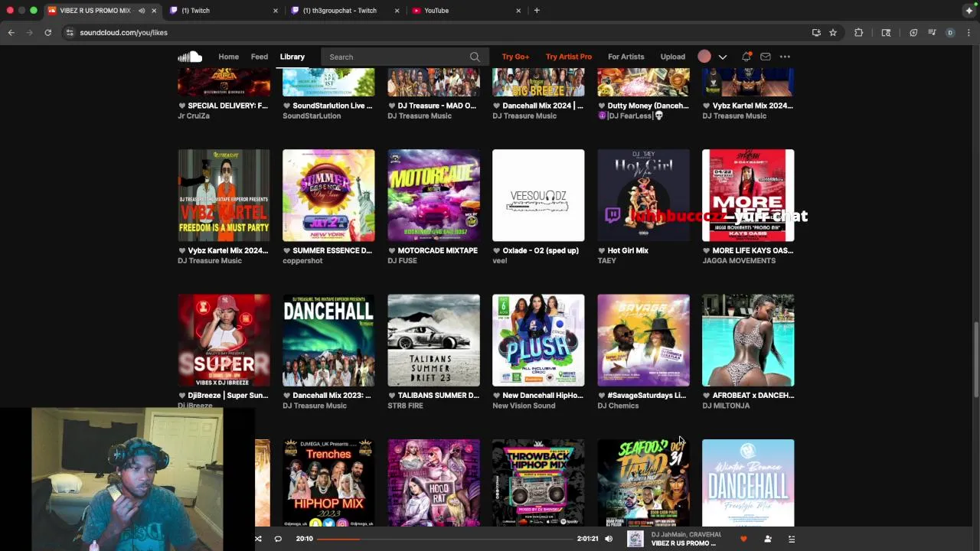Open the now playing track artwork
The width and height of the screenshot is (980, 551).
click(635, 539)
